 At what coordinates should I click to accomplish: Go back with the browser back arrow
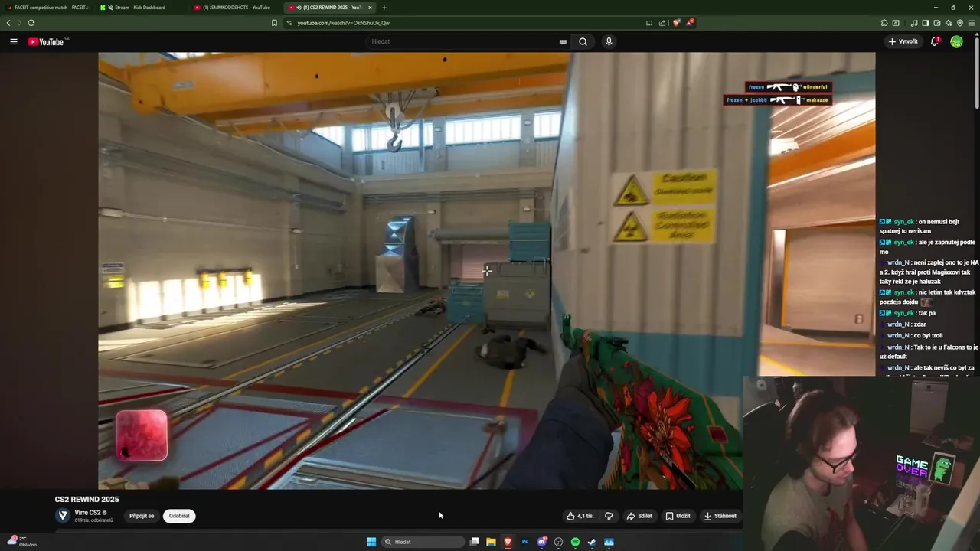click(x=8, y=23)
